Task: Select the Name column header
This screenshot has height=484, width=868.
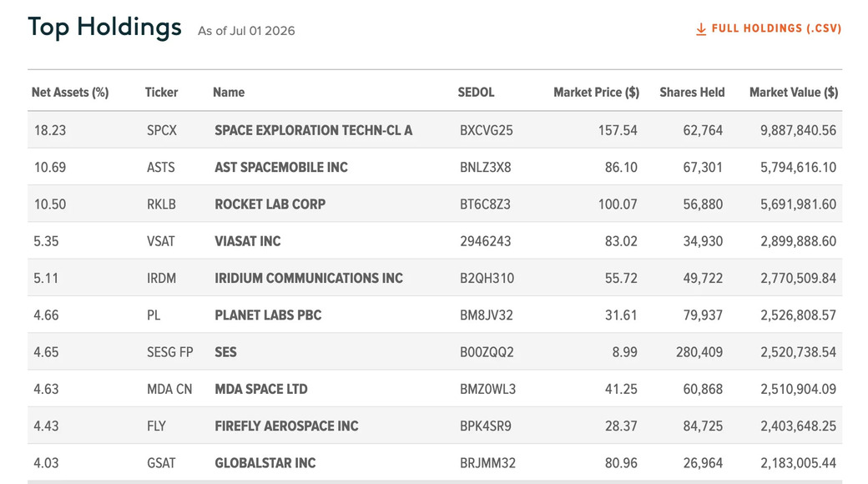Action: click(x=229, y=93)
